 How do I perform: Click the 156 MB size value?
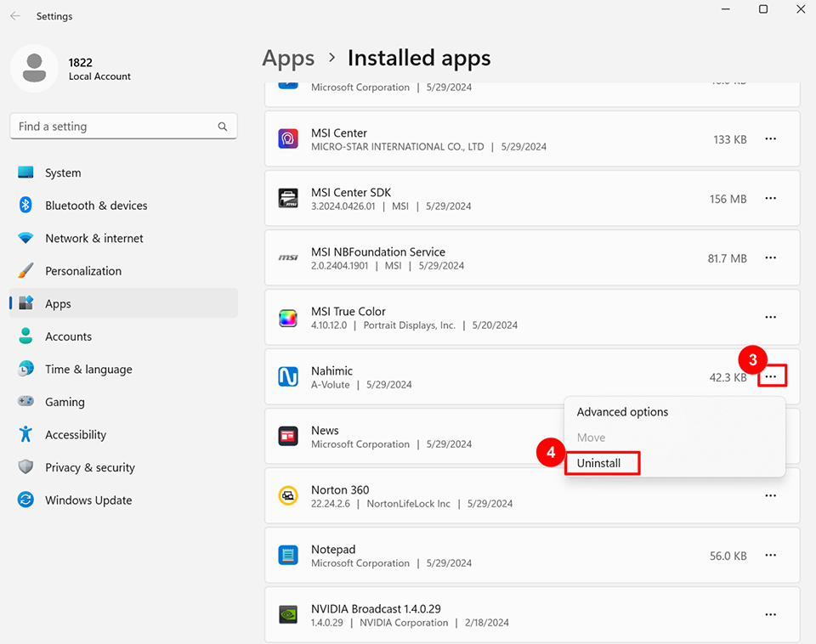(x=728, y=199)
